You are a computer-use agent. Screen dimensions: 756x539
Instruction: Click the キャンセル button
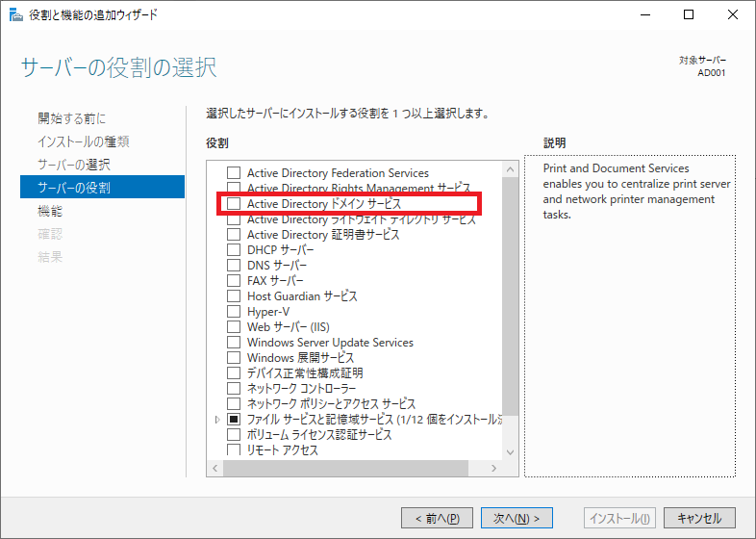click(699, 518)
